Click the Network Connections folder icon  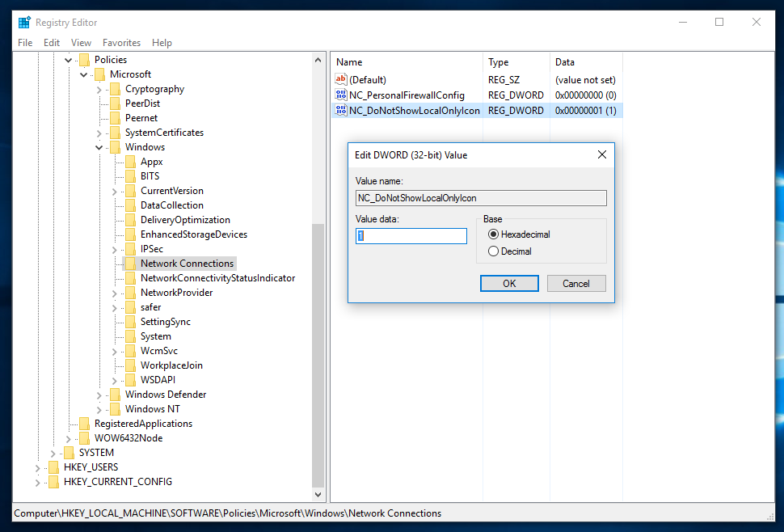coord(130,264)
